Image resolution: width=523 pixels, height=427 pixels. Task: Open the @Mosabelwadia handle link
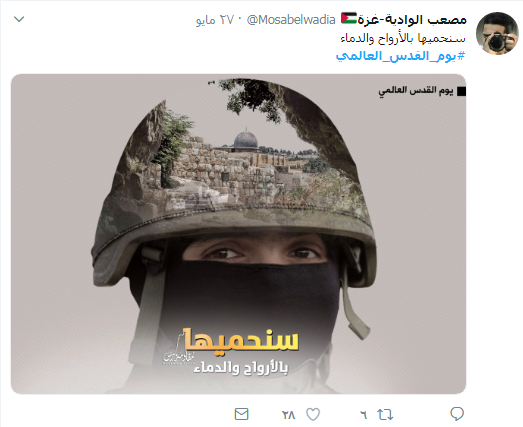[291, 20]
